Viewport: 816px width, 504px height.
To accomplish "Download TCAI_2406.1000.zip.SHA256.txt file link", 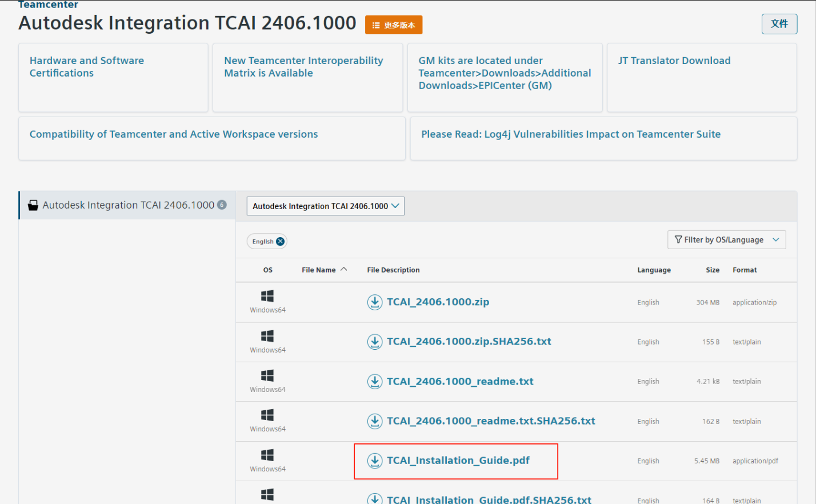I will [469, 342].
